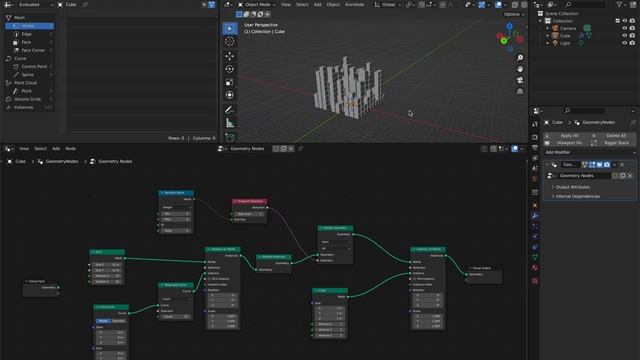Image resolution: width=640 pixels, height=360 pixels.
Task: Open the node editor Select menu
Action: tap(40, 149)
